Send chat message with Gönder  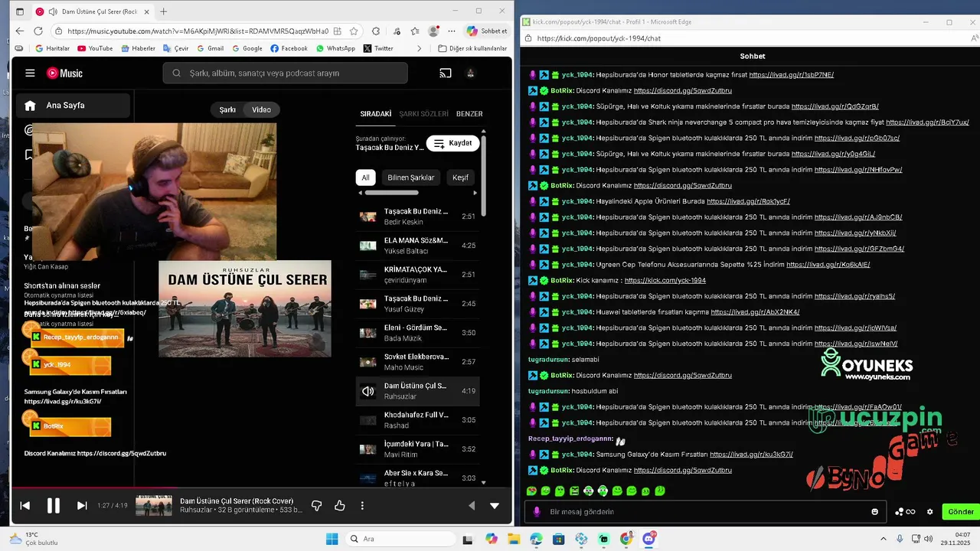click(x=961, y=511)
